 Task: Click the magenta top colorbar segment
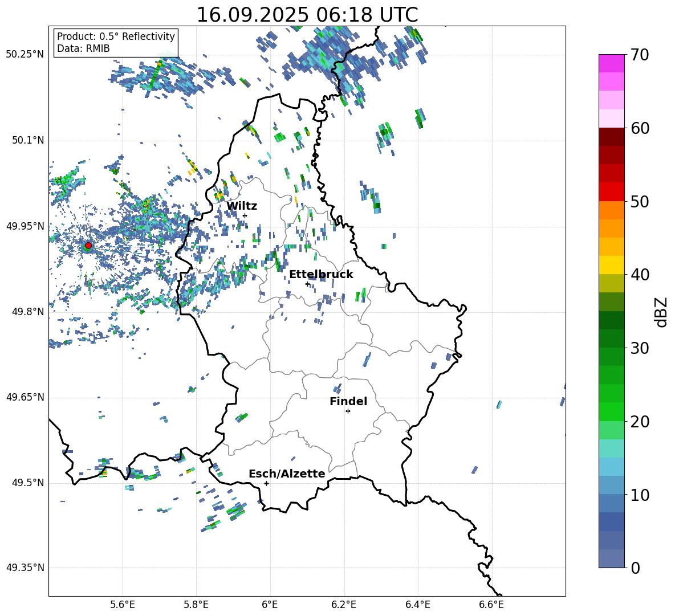(611, 63)
